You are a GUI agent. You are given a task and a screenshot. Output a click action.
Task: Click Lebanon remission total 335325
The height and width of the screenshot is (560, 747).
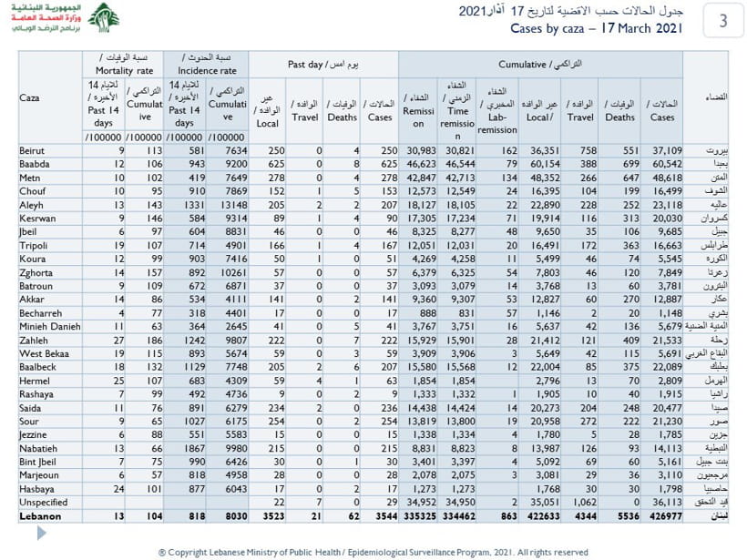coord(420,516)
